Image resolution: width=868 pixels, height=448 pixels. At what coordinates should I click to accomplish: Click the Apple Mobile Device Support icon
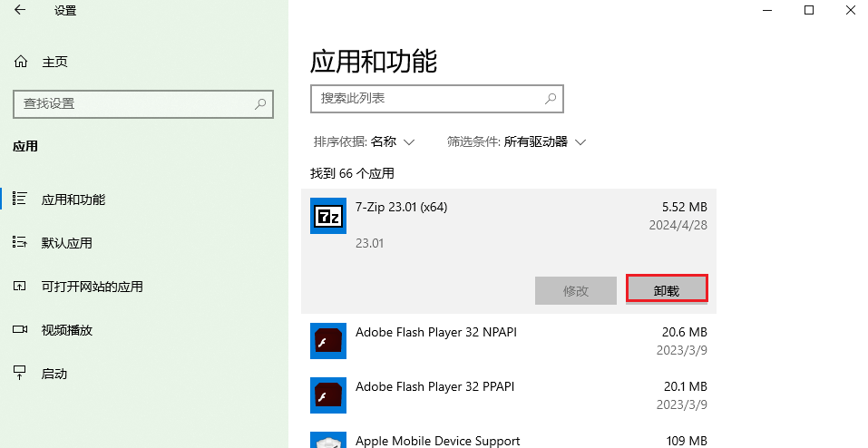(x=328, y=440)
